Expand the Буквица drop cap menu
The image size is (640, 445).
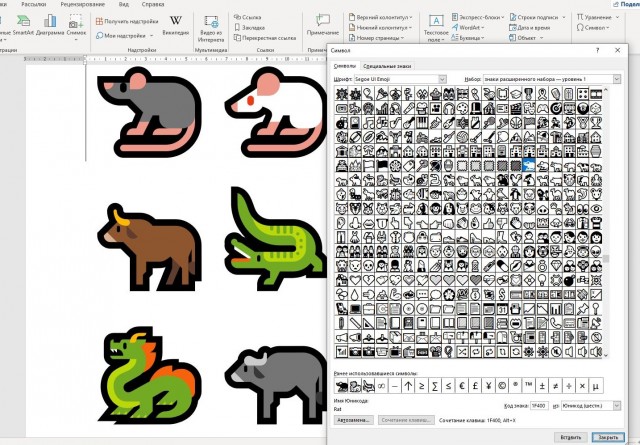pos(468,38)
